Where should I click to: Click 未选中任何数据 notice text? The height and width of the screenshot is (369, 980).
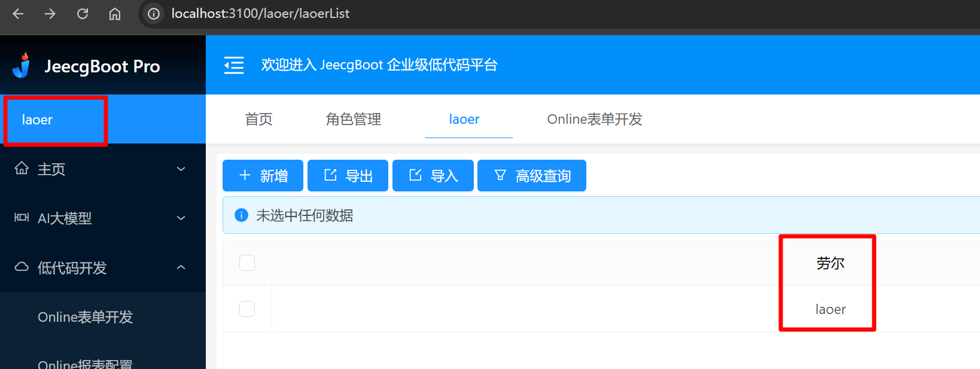(x=305, y=215)
